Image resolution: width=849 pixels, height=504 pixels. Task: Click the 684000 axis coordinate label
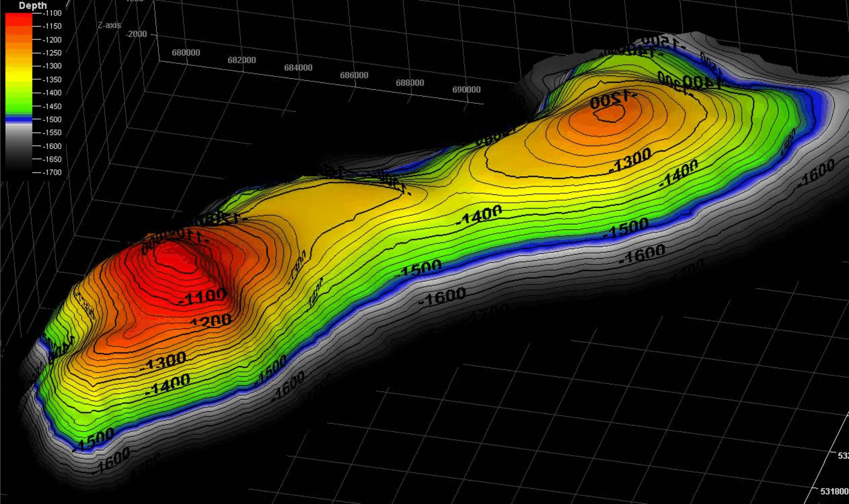(x=298, y=68)
